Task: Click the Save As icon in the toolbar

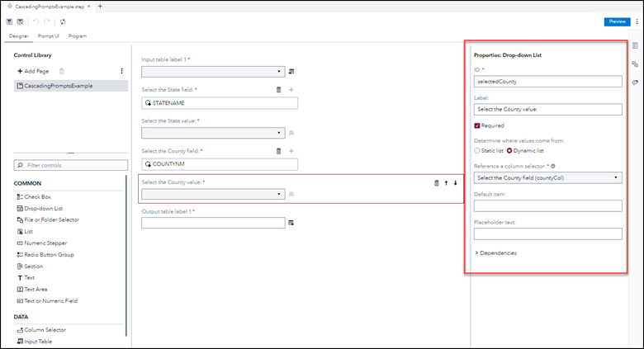Action: 20,21
